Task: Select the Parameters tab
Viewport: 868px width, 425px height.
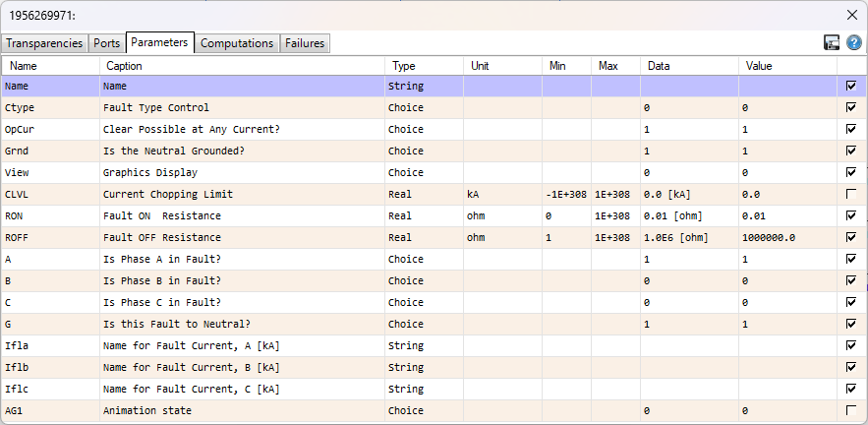Action: pos(160,42)
